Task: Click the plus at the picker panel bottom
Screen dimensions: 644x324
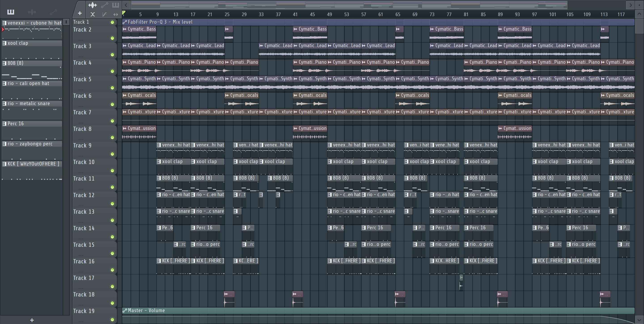Action: (32, 320)
